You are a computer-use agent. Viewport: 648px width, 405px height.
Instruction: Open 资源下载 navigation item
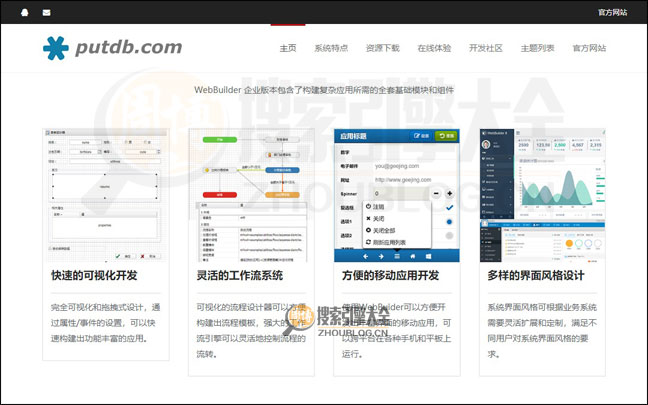point(383,48)
